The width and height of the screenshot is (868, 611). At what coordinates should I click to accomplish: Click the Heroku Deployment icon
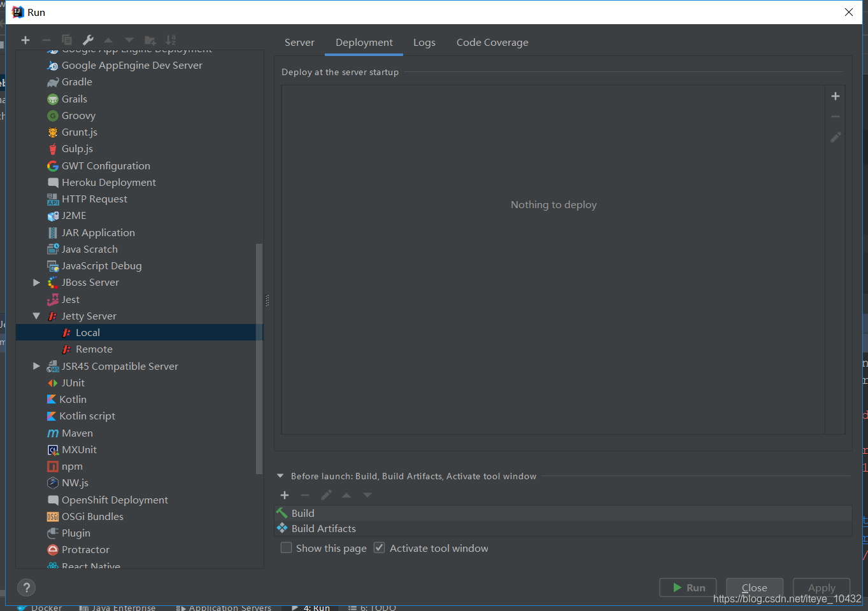pyautogui.click(x=53, y=183)
